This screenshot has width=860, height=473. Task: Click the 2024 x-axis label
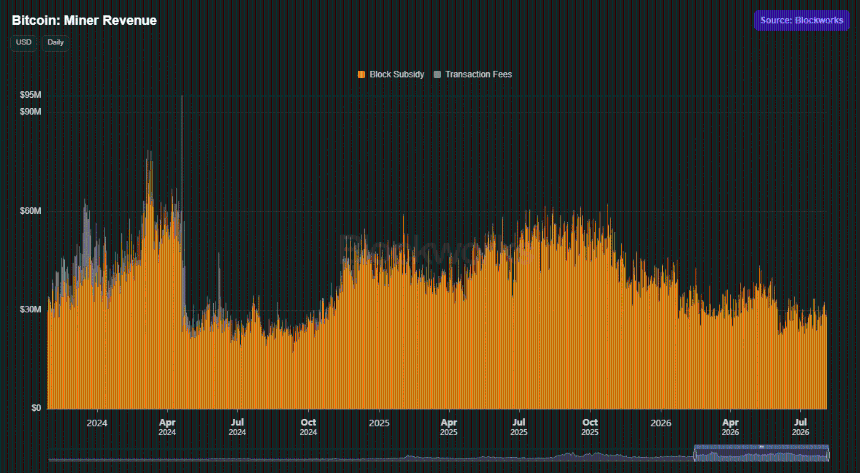tap(97, 423)
